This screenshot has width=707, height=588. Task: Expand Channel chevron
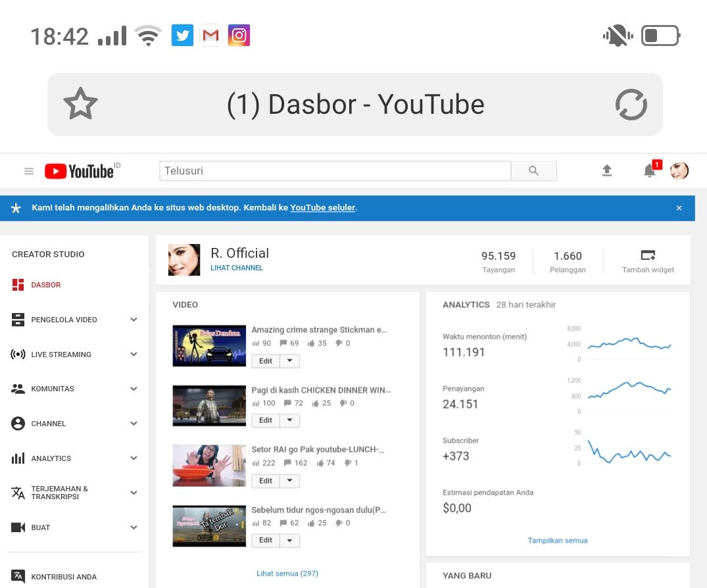(134, 424)
